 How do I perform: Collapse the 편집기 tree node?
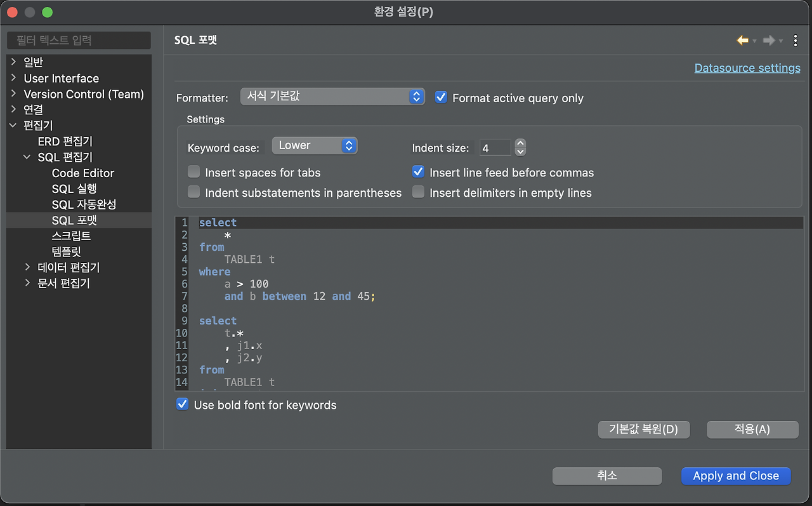pyautogui.click(x=13, y=126)
